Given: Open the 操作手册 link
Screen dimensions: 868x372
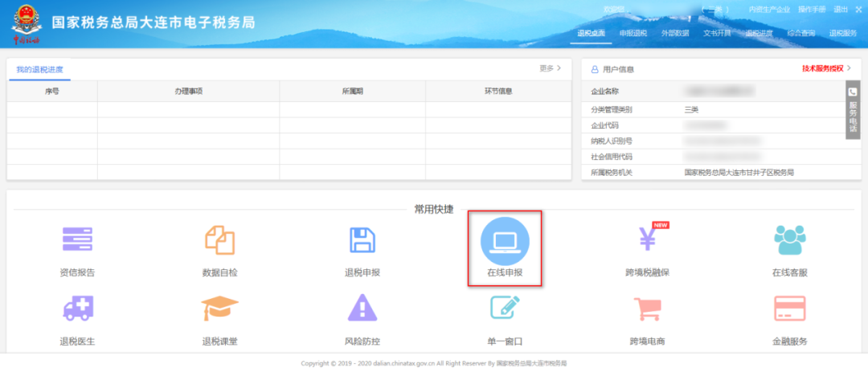Looking at the screenshot, I should coord(812,10).
